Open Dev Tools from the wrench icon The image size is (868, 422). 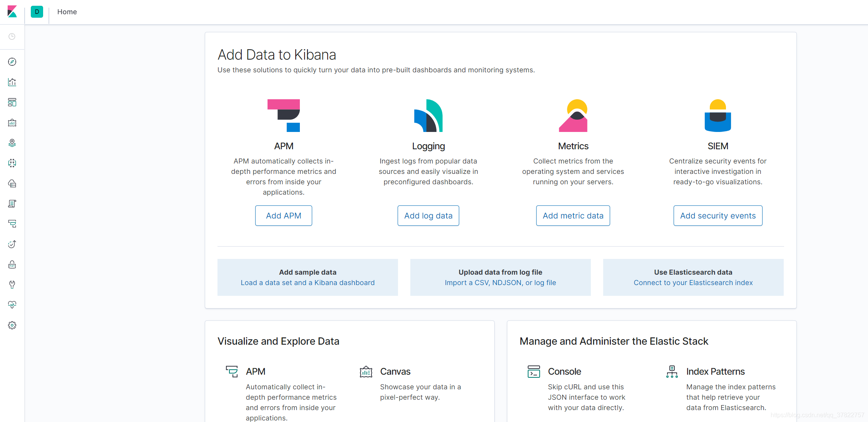pos(12,285)
